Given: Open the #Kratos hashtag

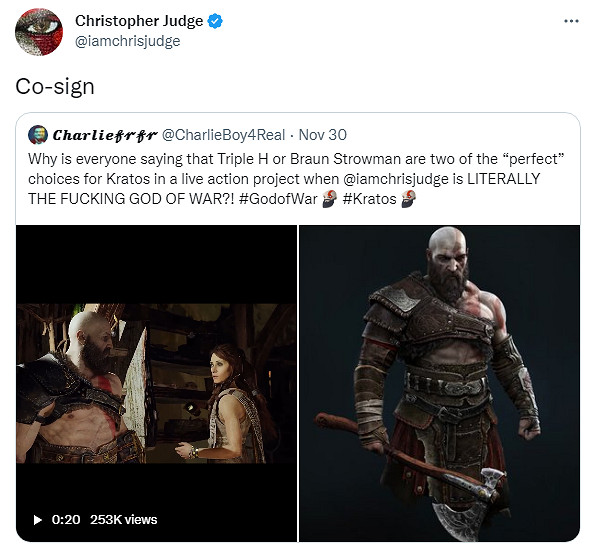Looking at the screenshot, I should pos(369,199).
